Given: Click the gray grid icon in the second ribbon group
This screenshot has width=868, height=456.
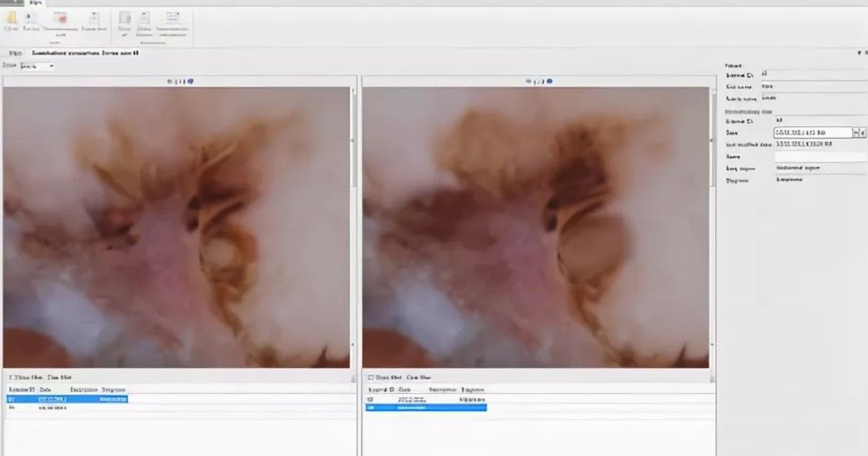Looking at the screenshot, I should (125, 19).
